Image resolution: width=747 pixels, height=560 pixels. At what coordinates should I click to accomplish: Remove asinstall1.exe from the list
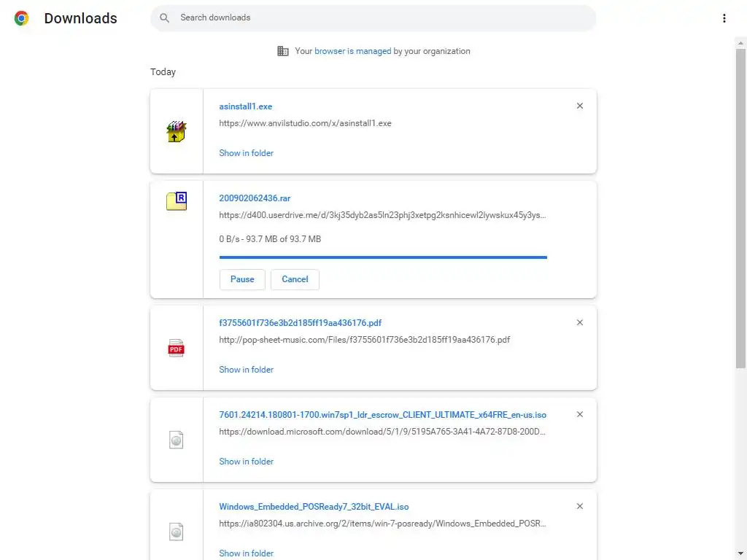coord(580,106)
